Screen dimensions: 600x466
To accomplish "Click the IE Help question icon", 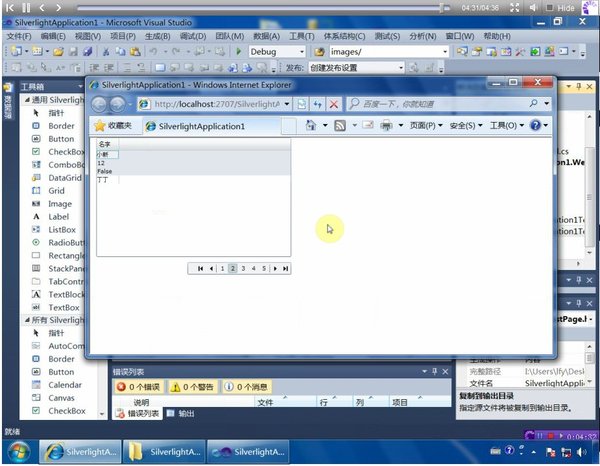I will pyautogui.click(x=535, y=125).
